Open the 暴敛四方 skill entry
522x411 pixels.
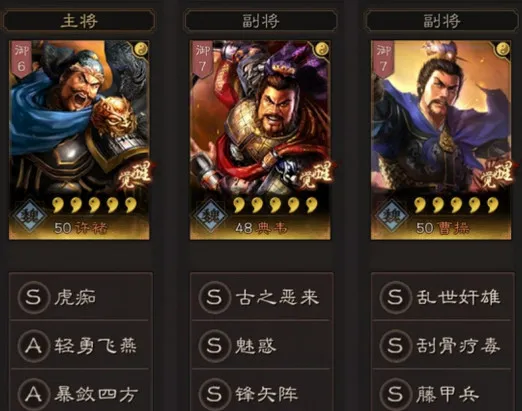coord(81,391)
